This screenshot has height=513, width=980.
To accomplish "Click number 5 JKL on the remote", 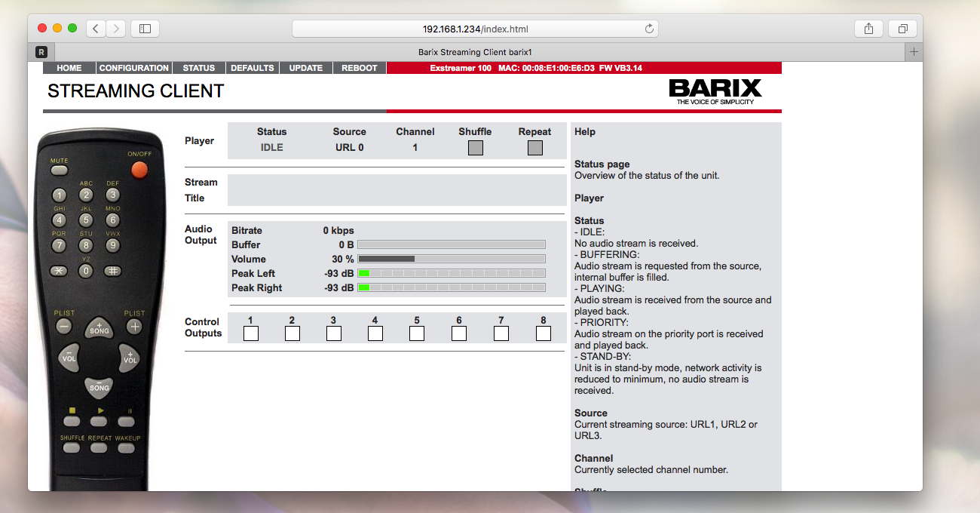I will [86, 220].
